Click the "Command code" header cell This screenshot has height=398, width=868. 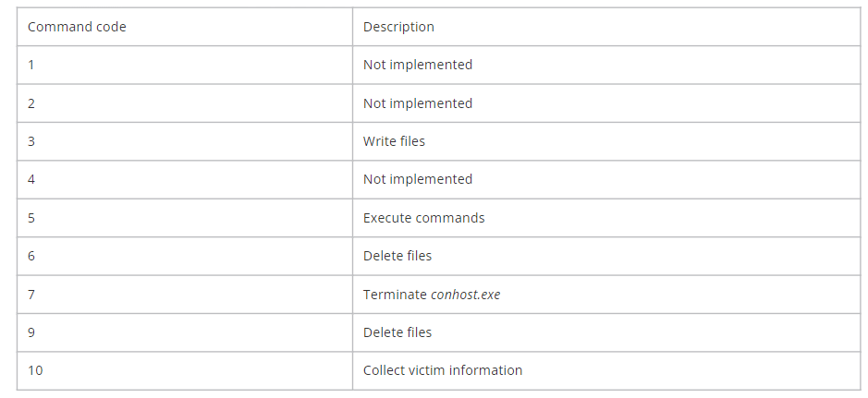click(x=185, y=27)
